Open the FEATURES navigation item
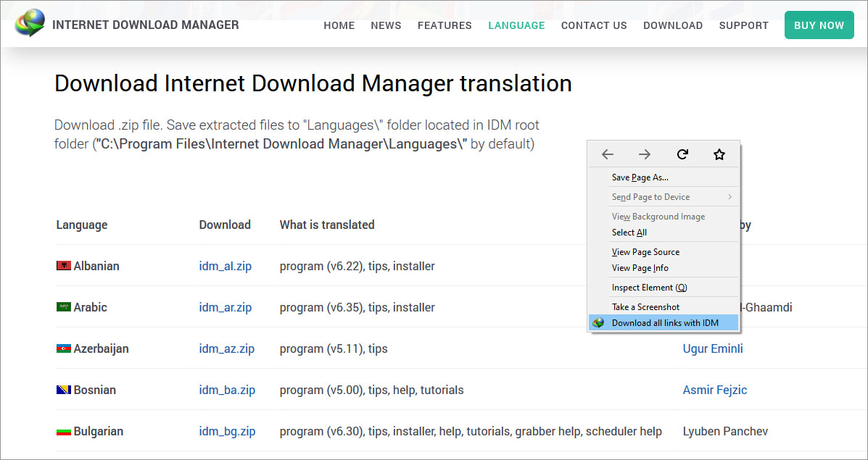Screen dimensions: 868x460 [x=445, y=25]
